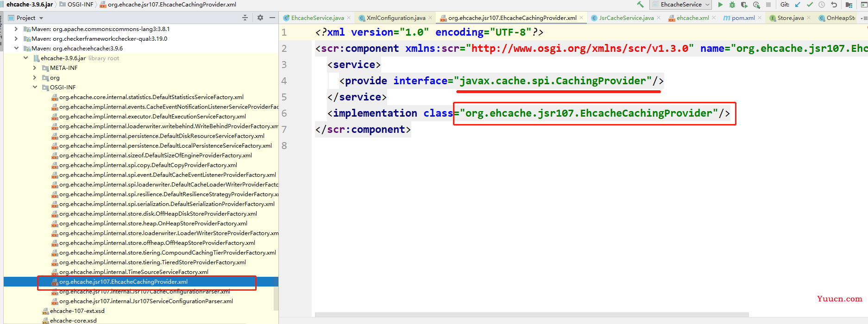
Task: Select CompoundCachingTierProviderFactory.xml file
Action: pos(164,252)
